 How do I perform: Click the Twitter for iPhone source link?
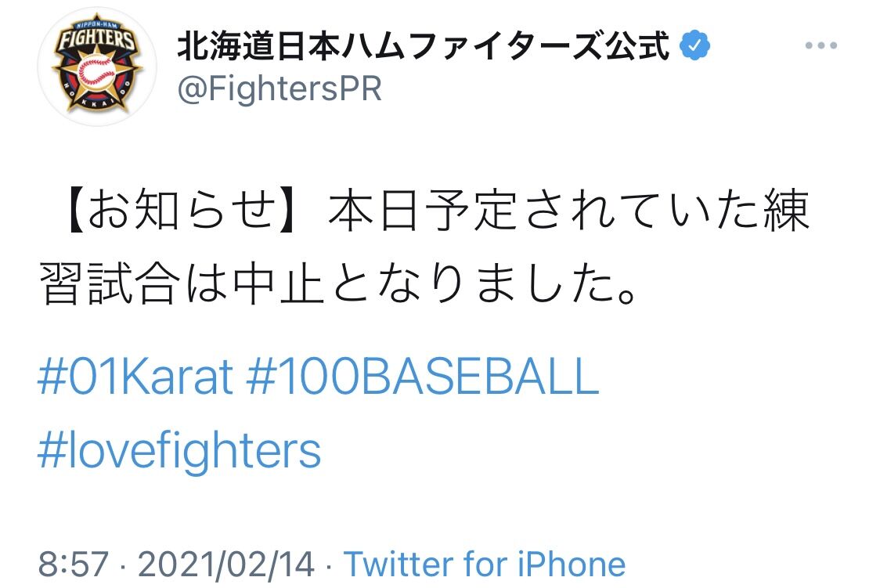tap(485, 564)
